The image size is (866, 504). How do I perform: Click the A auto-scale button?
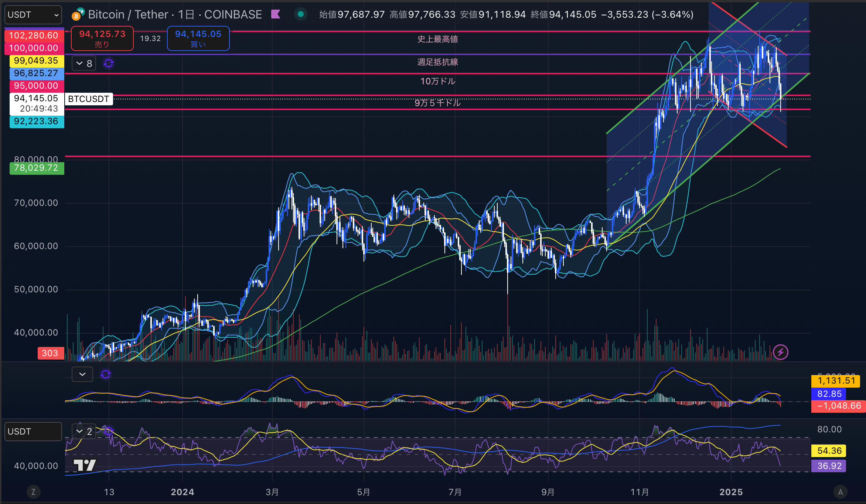pyautogui.click(x=841, y=492)
